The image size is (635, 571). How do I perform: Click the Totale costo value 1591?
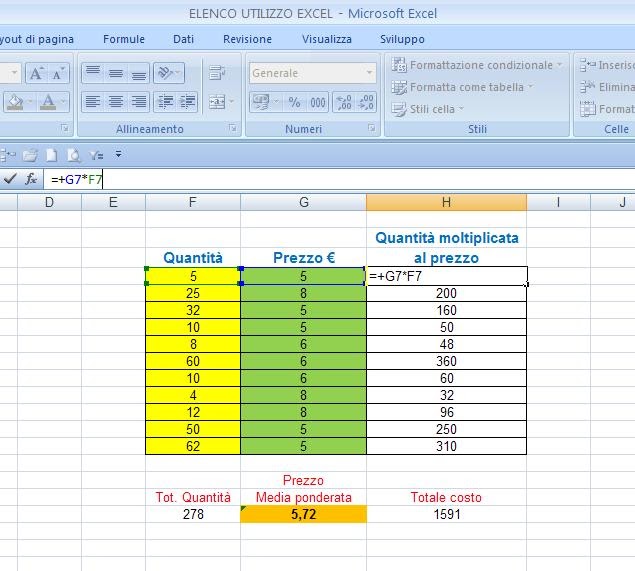pos(446,514)
